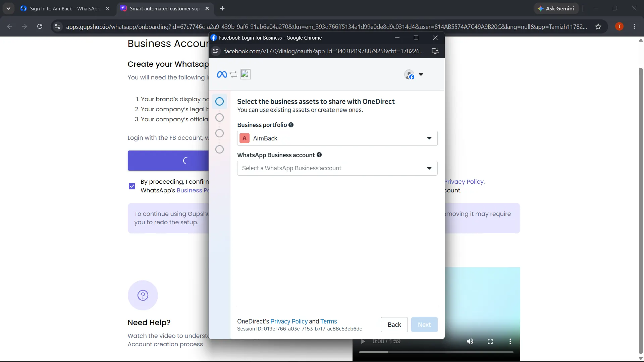Image resolution: width=644 pixels, height=362 pixels.
Task: Expand the account switcher arrow beside the avatar
Action: (421, 74)
